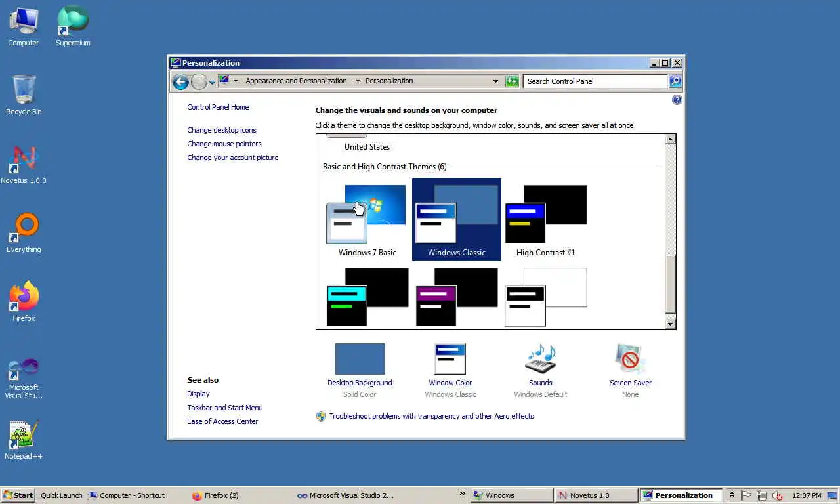Open Taskbar and Start Menu link
This screenshot has height=504, width=840.
pos(225,408)
